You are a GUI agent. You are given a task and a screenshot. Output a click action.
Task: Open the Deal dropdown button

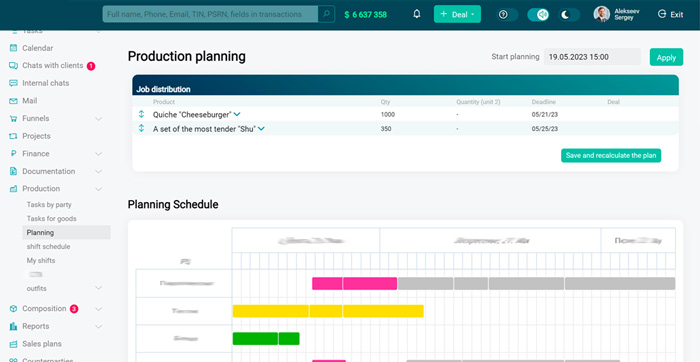[x=457, y=14]
